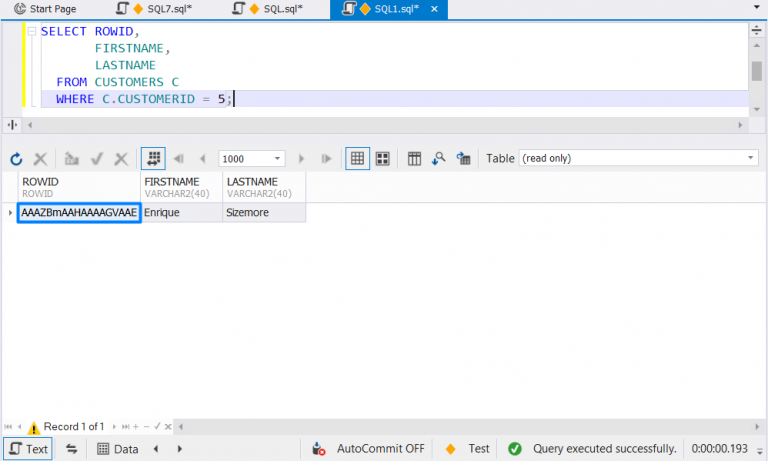Screen dimensions: 768x461
Task: Go to the last page of results
Action: click(326, 159)
